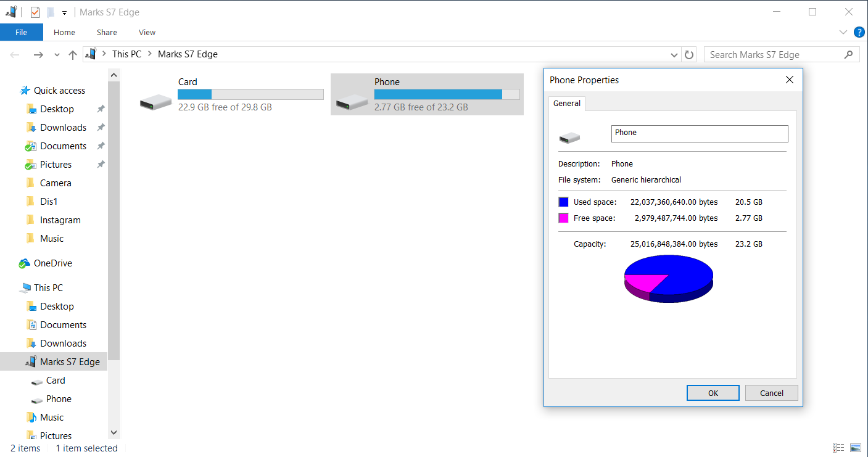Click the Phone name text field

coord(699,133)
